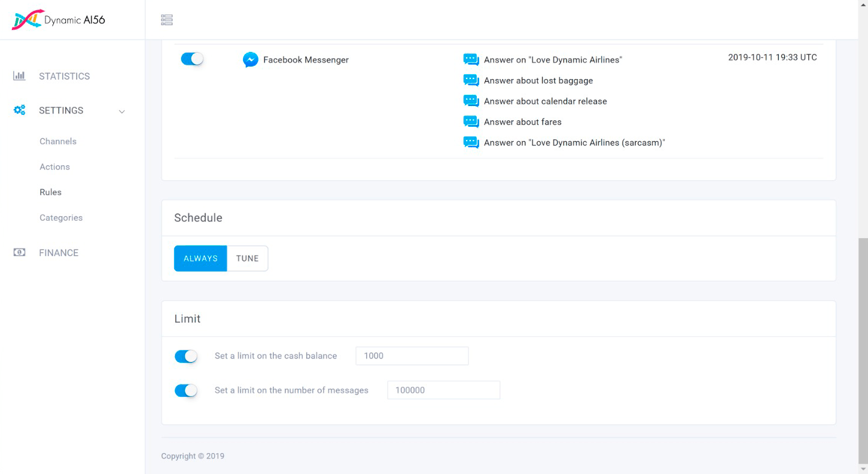Select the TUNE schedule option
This screenshot has width=868, height=474.
[247, 259]
